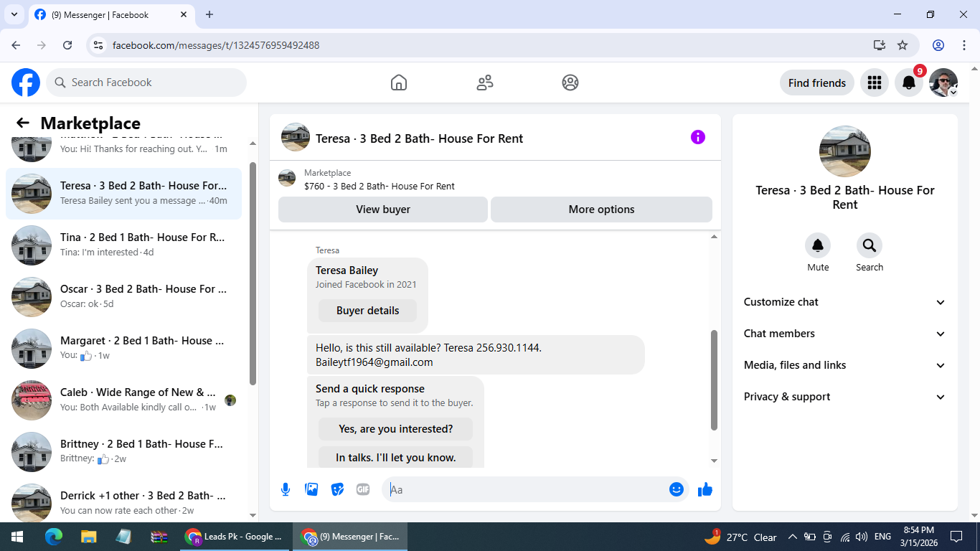The image size is (980, 551).
Task: Open the install app icon in address bar
Action: pyautogui.click(x=880, y=45)
